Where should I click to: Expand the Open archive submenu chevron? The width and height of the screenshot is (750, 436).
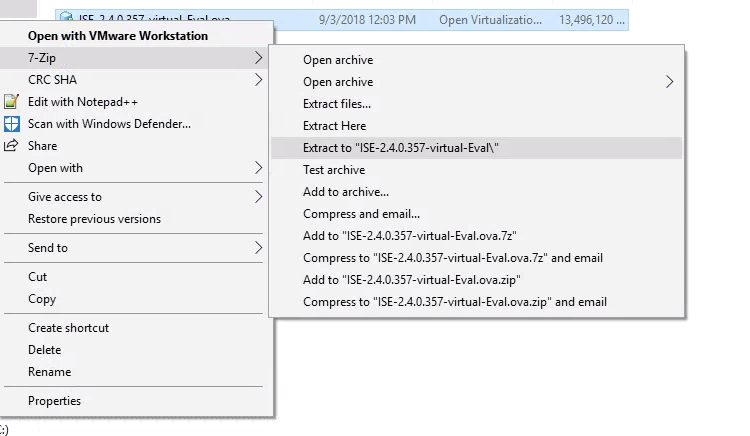point(669,82)
